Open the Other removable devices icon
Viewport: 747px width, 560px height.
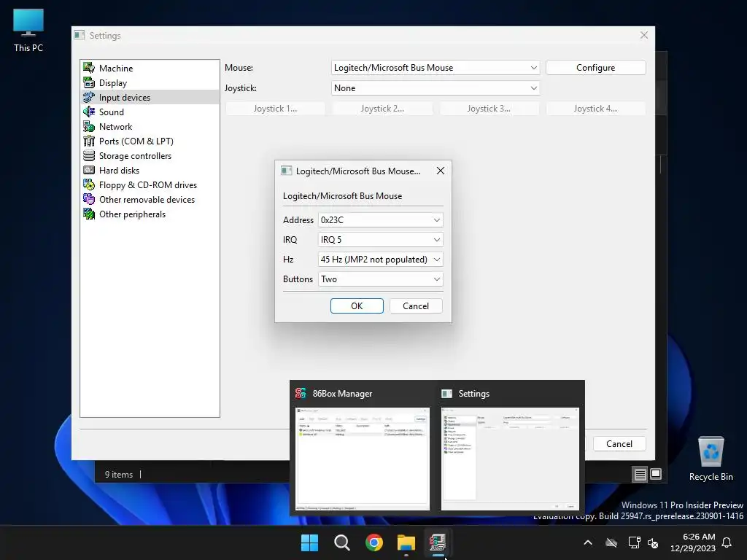(89, 200)
